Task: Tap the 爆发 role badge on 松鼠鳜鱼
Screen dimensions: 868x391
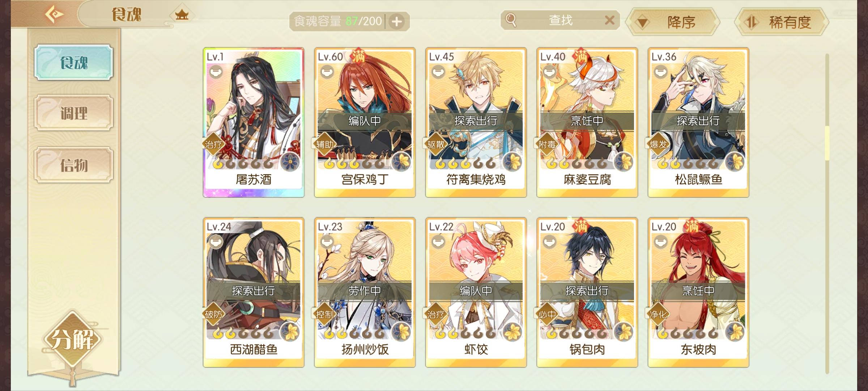Action: (658, 145)
